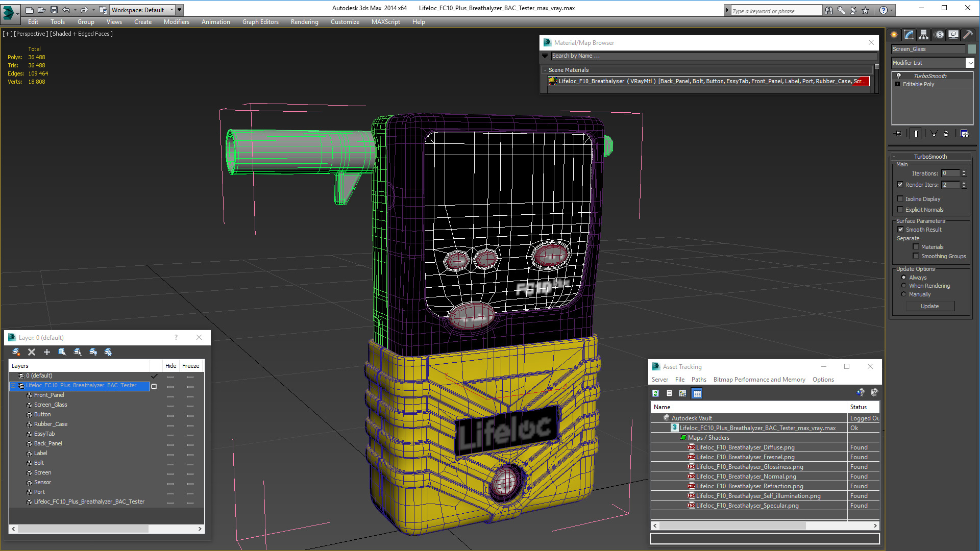
Task: Enable Separate by Materials checkbox
Action: (x=916, y=247)
